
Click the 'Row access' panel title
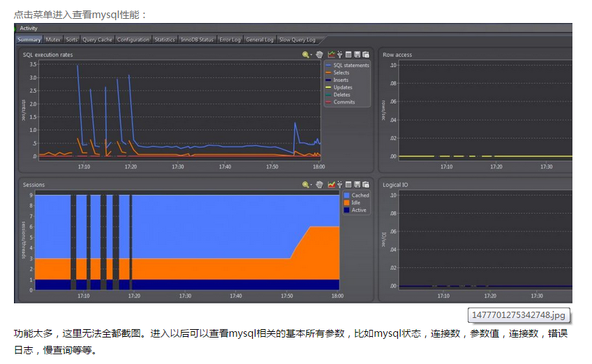[397, 54]
